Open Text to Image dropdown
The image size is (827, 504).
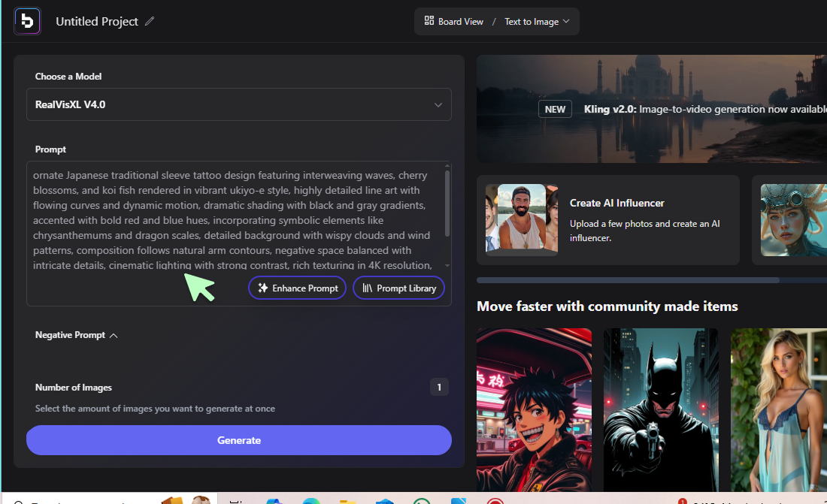537,22
